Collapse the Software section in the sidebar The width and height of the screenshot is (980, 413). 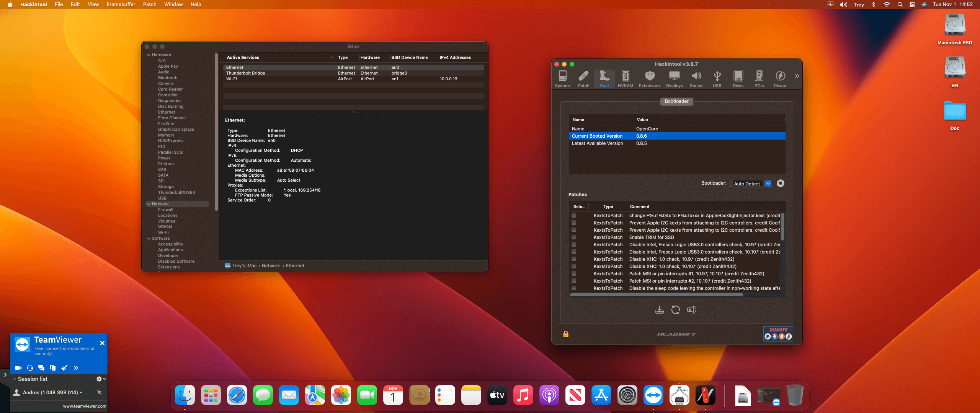coord(149,239)
